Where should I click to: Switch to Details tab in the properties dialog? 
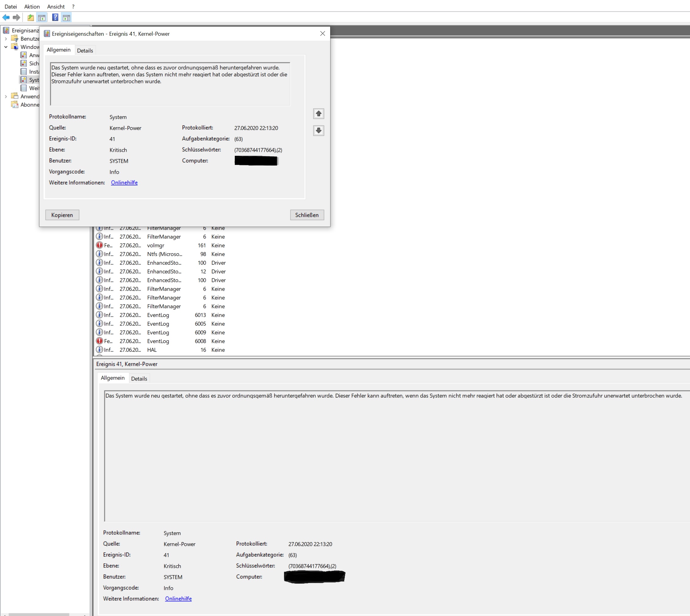(85, 50)
